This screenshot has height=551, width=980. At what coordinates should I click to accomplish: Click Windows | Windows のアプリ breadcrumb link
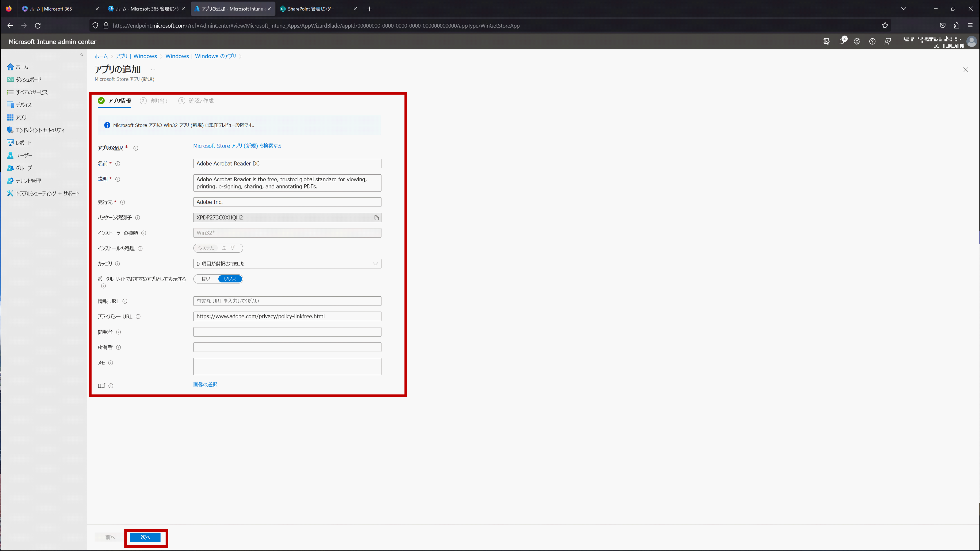(x=201, y=56)
